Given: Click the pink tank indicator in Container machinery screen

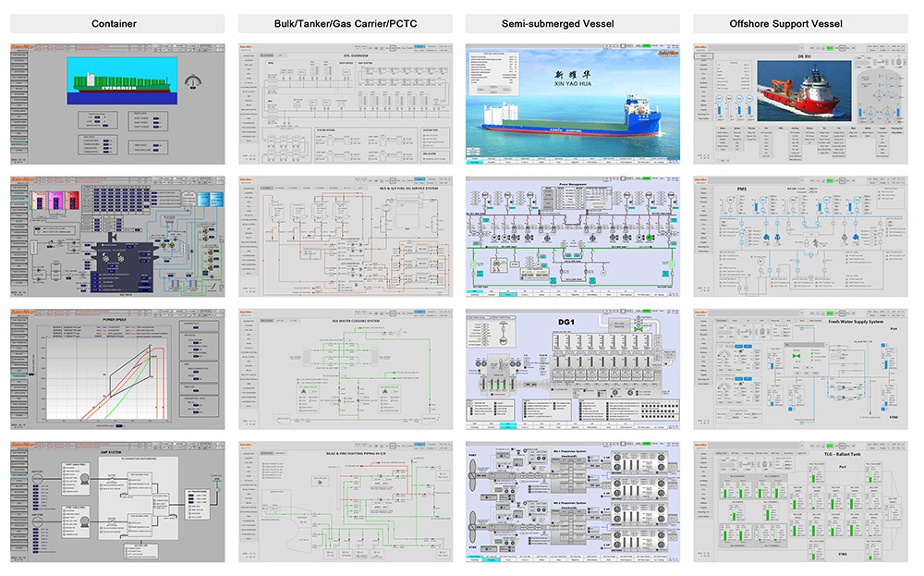Looking at the screenshot, I should [x=57, y=198].
